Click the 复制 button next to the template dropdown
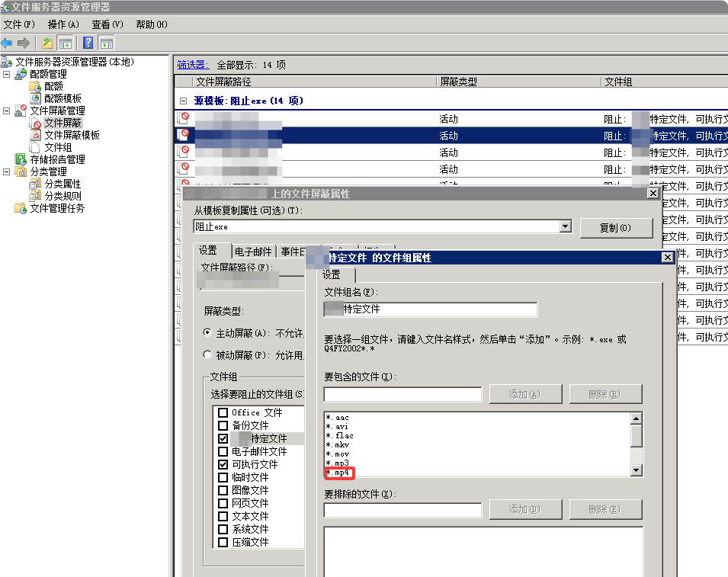728x577 pixels. 617,226
